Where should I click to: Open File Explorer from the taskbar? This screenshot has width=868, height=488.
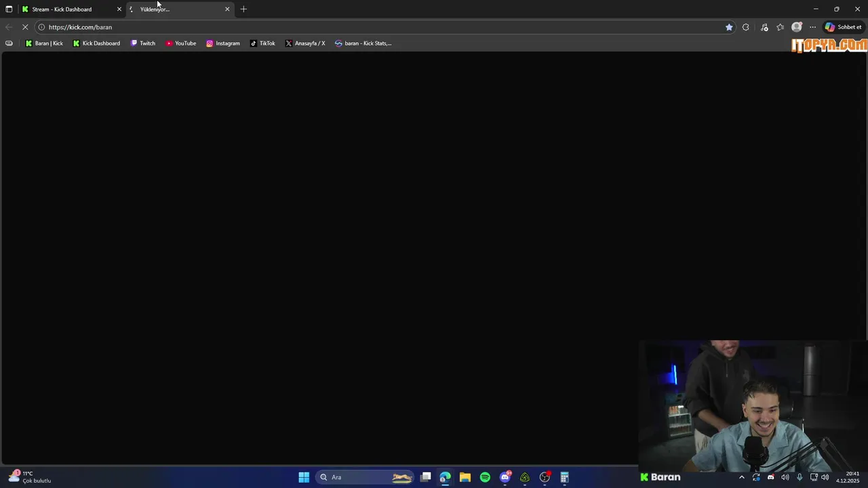pyautogui.click(x=465, y=477)
